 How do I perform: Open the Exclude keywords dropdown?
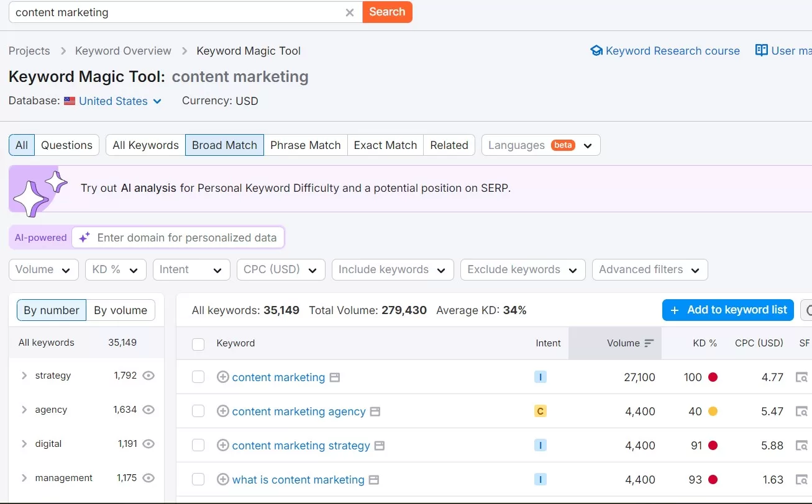coord(522,269)
